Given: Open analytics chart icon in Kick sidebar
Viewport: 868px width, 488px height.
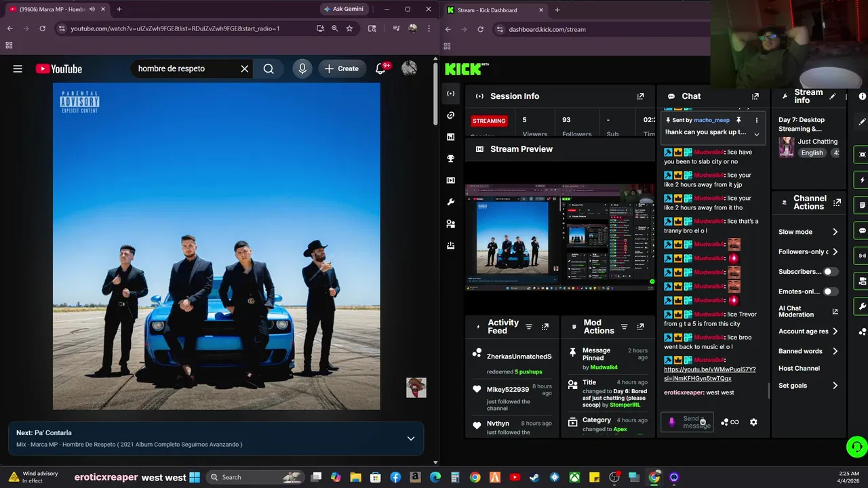Looking at the screenshot, I should click(x=450, y=137).
